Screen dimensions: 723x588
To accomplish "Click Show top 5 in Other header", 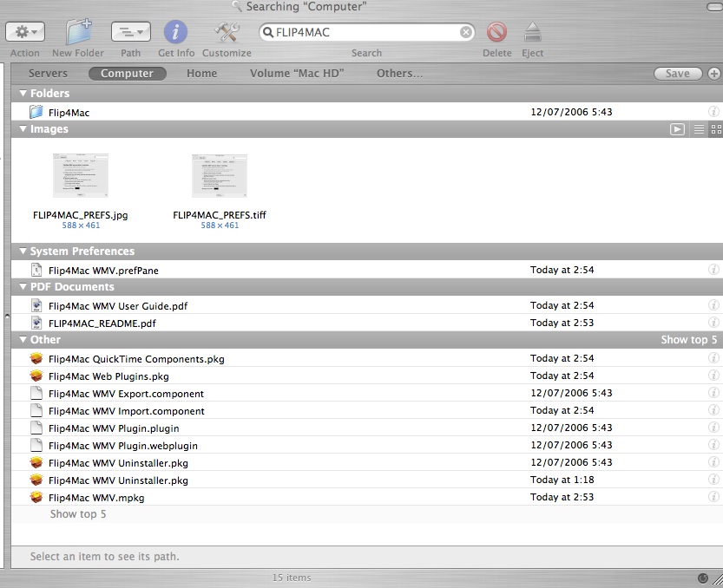I will (x=689, y=340).
